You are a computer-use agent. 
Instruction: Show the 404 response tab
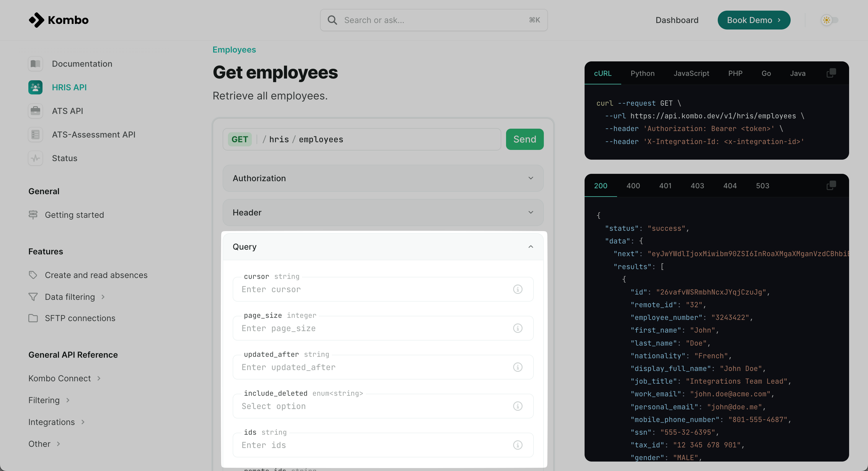click(730, 186)
